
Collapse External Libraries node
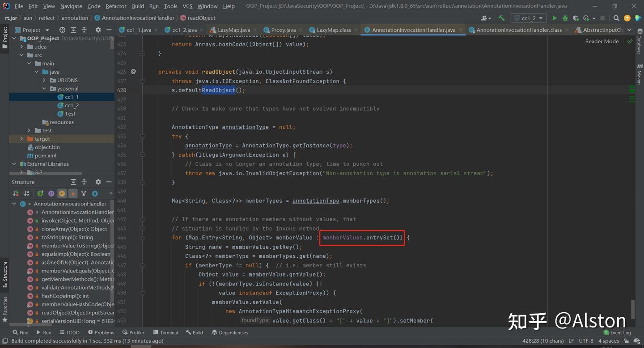coord(14,164)
